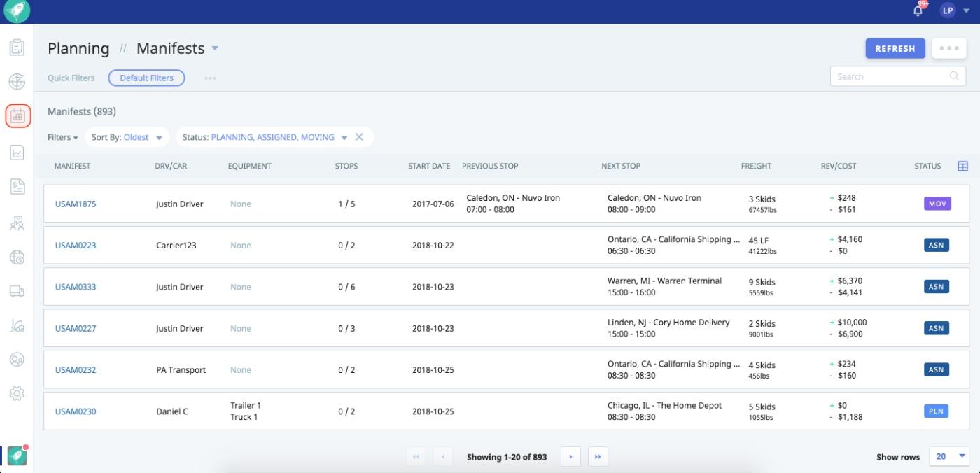Toggle the Default Filters quick filter

[146, 78]
